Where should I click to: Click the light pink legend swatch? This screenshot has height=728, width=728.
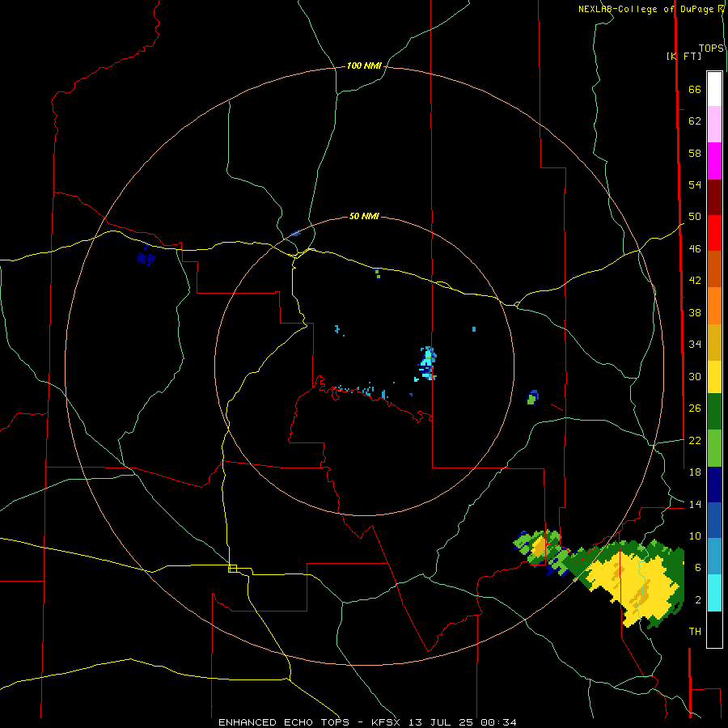714,125
